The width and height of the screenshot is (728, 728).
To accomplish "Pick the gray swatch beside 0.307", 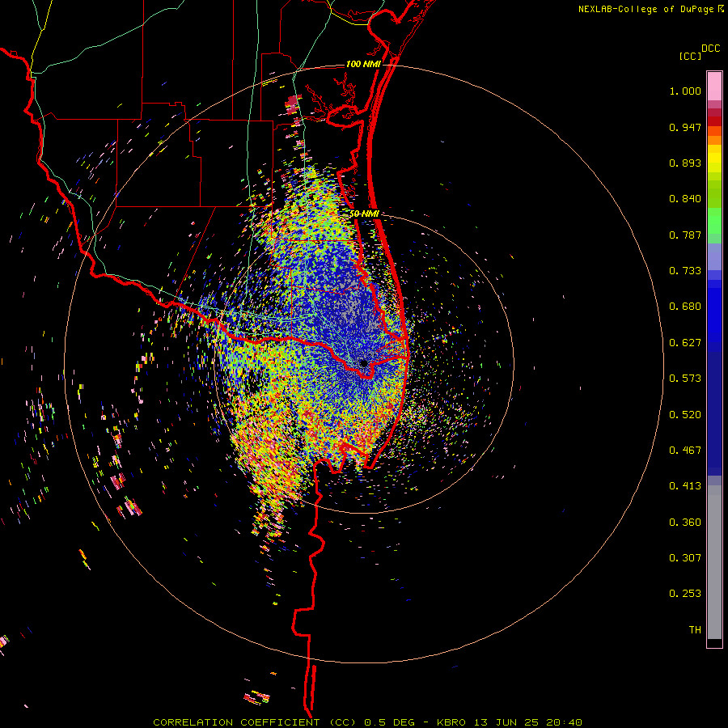I will point(714,562).
